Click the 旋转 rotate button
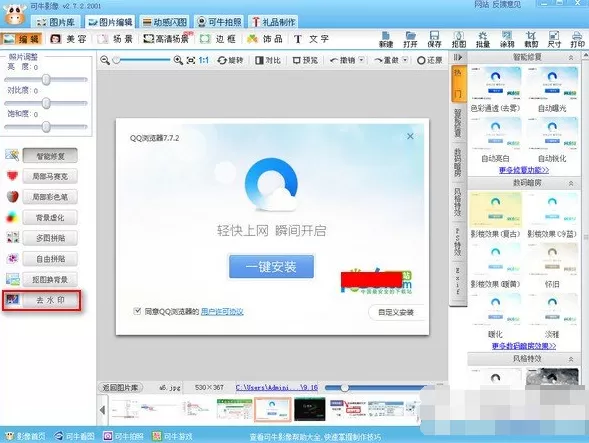 (x=230, y=60)
